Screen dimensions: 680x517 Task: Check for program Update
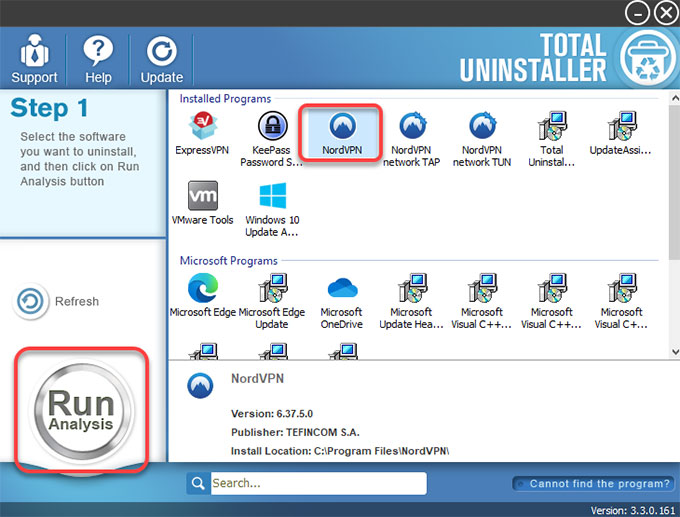tap(161, 59)
